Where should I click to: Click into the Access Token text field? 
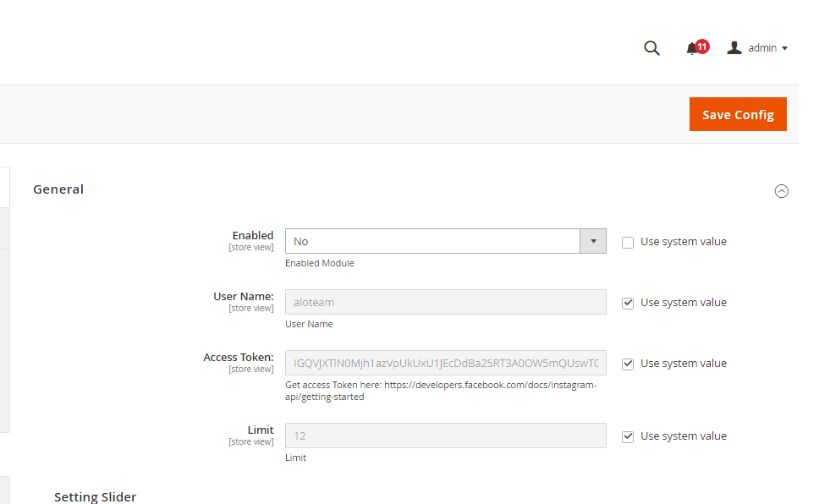click(x=445, y=363)
